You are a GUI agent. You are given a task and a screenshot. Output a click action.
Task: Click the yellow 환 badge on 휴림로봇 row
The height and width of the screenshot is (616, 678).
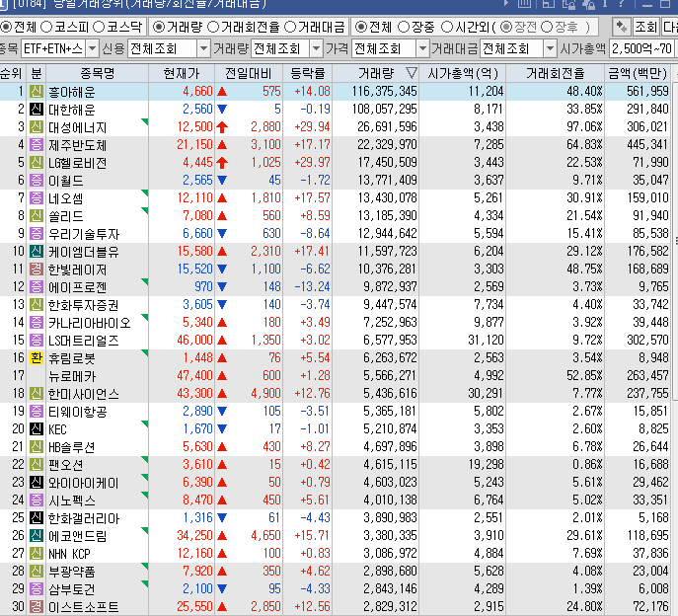[x=37, y=357]
